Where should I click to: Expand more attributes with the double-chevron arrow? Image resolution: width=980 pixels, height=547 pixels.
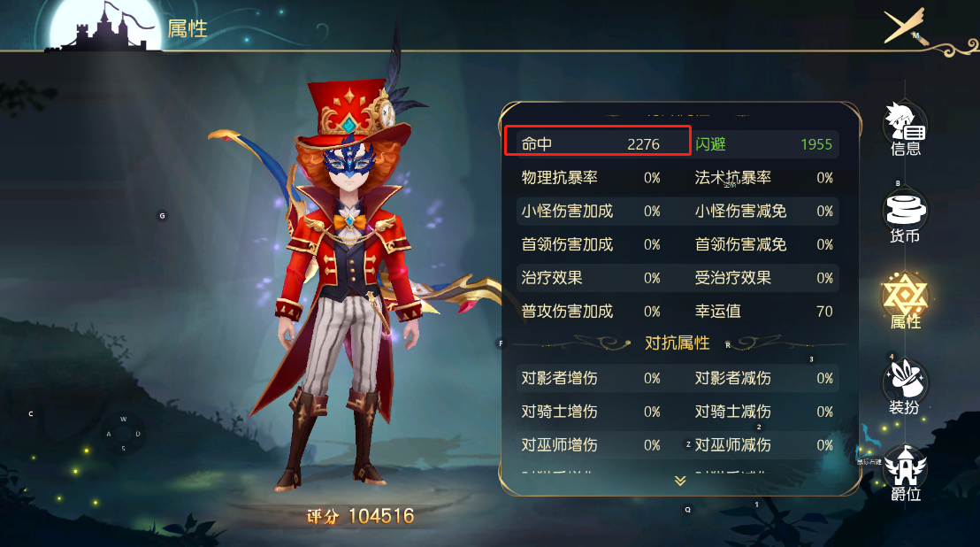pyautogui.click(x=680, y=481)
